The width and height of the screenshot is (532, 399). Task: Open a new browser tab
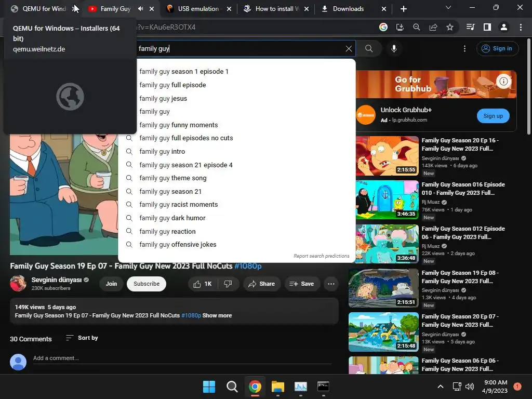click(403, 9)
